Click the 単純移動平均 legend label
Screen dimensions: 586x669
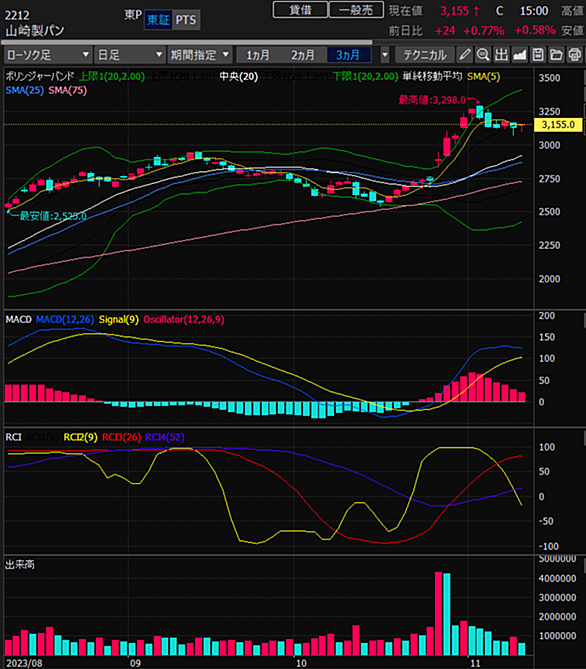point(432,76)
